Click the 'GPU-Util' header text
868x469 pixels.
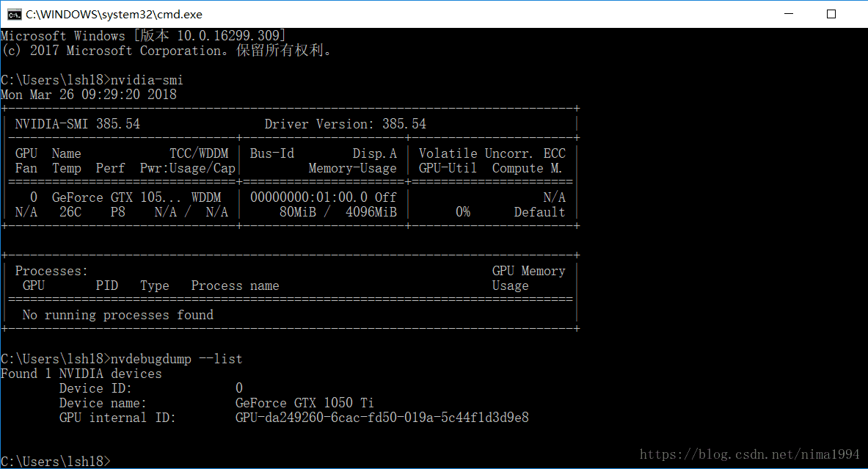[x=448, y=168]
